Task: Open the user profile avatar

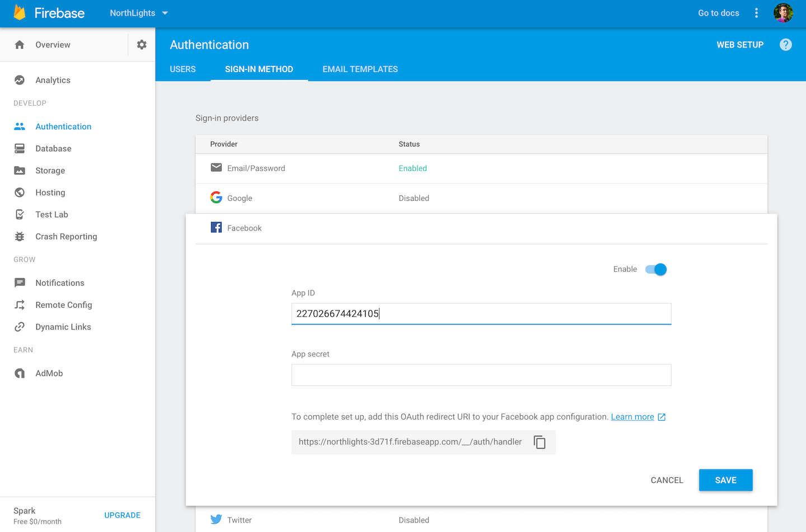Action: pyautogui.click(x=783, y=13)
